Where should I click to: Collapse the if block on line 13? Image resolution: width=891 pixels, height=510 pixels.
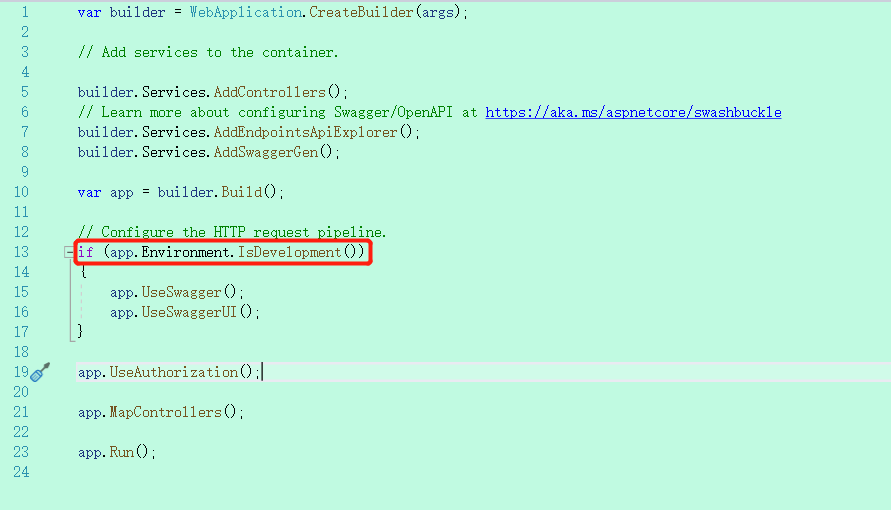tap(69, 252)
